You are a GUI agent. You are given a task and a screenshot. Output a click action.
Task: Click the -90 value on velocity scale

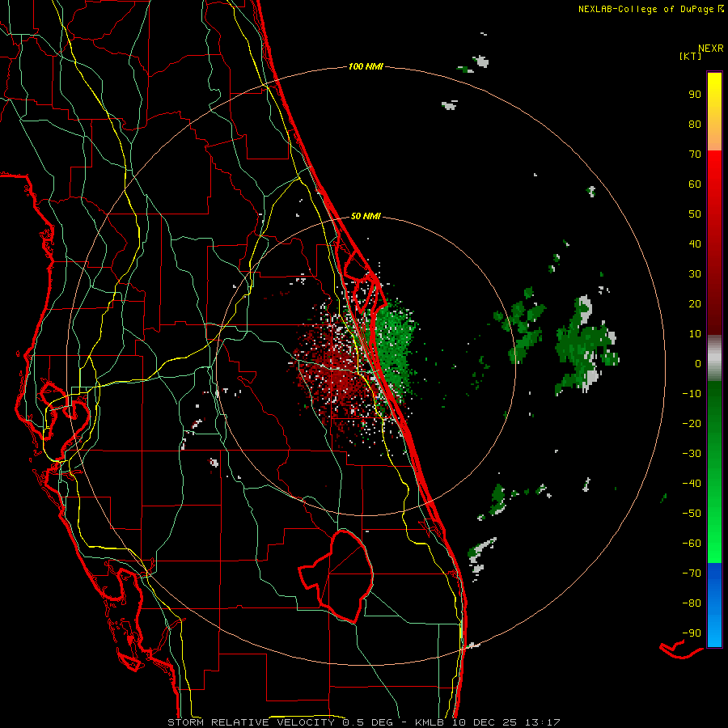[692, 633]
